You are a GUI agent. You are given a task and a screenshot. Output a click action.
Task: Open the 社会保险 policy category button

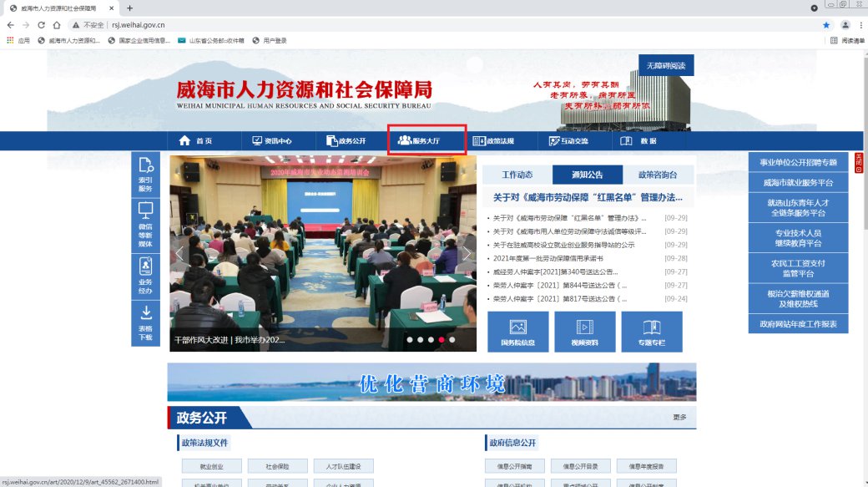pyautogui.click(x=277, y=466)
